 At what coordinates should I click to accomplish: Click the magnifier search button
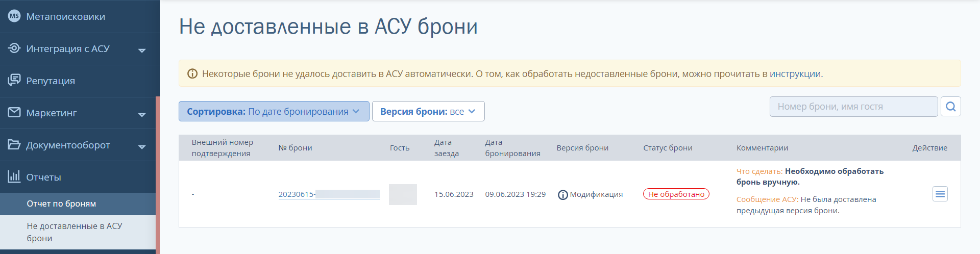pos(950,107)
